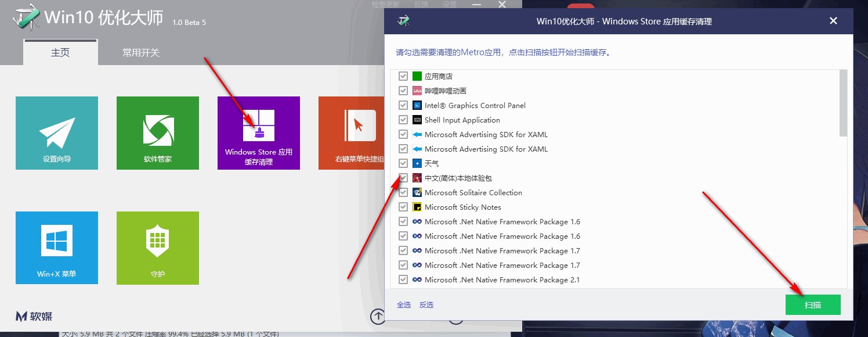The width and height of the screenshot is (868, 337).
Task: Select the 主页 tab
Action: coord(60,52)
